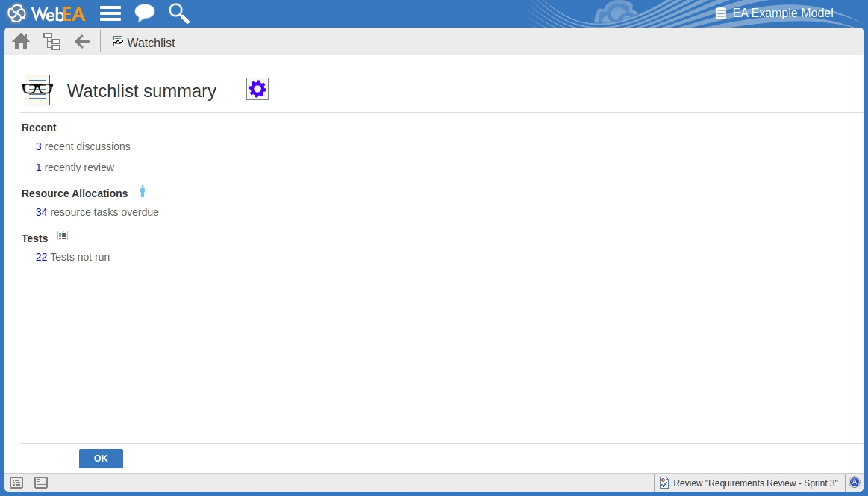
Task: Click the magnifying glass search icon
Action: [x=178, y=13]
